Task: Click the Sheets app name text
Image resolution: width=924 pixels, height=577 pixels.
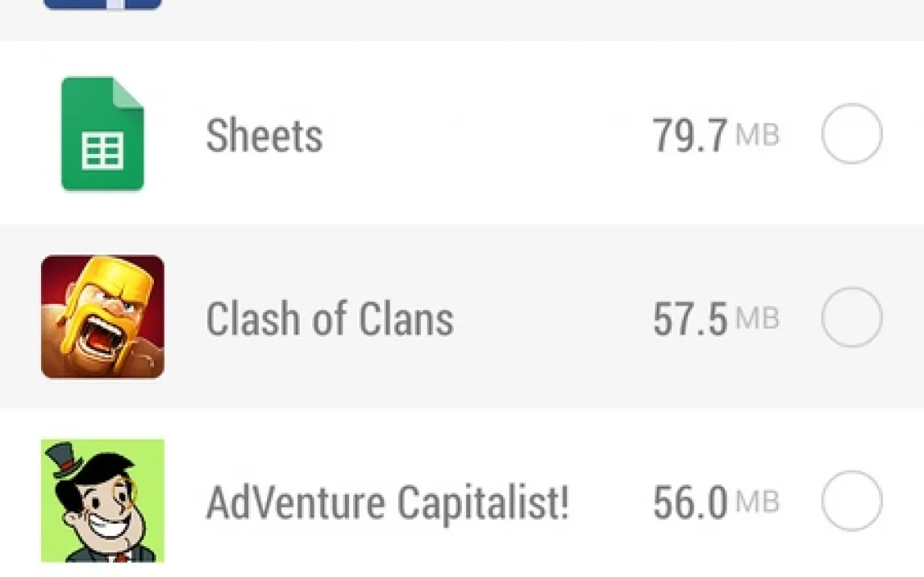Action: [x=264, y=135]
